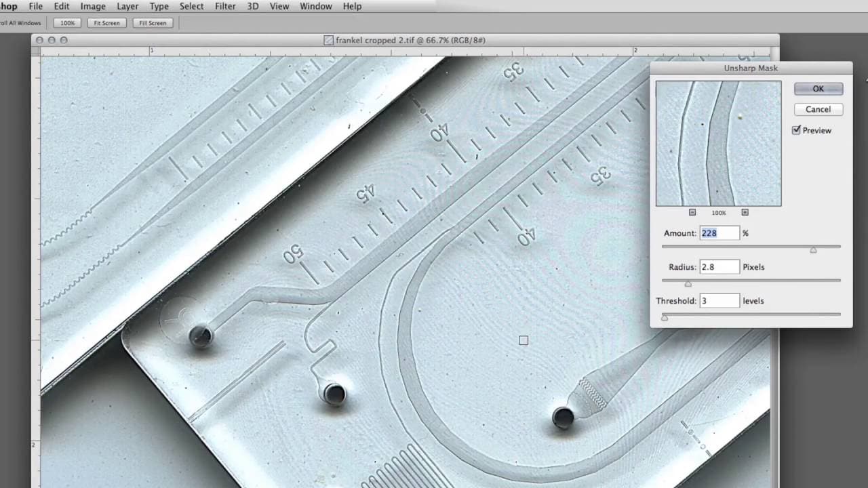
Task: Click the square sample cursor on canvas
Action: point(524,340)
